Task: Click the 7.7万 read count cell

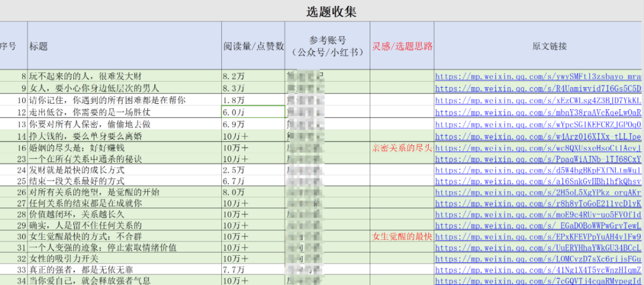Action: tap(253, 269)
